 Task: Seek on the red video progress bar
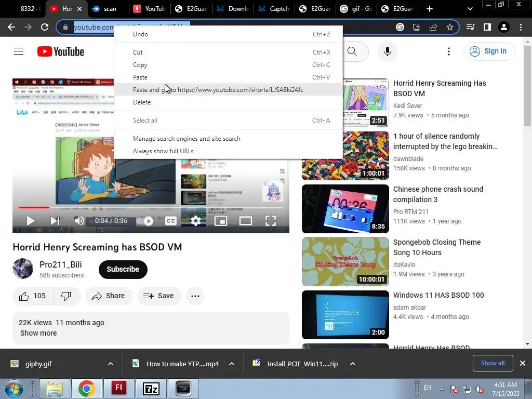click(x=34, y=207)
